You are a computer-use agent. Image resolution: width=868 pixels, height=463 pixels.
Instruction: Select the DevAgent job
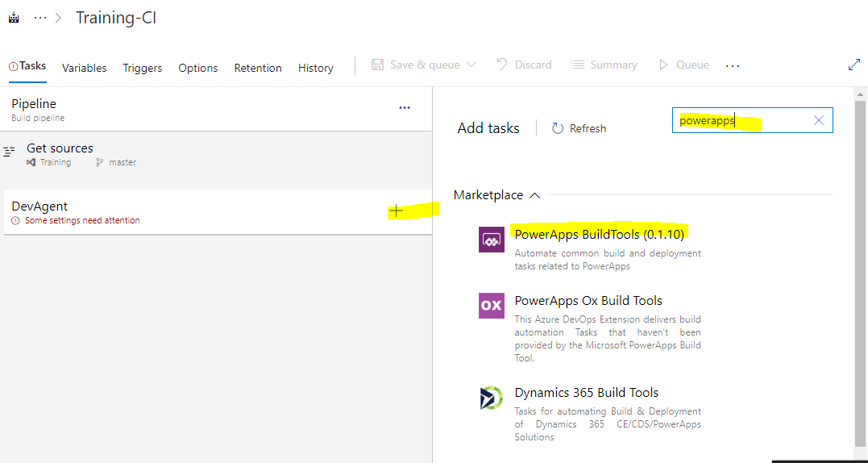click(217, 212)
